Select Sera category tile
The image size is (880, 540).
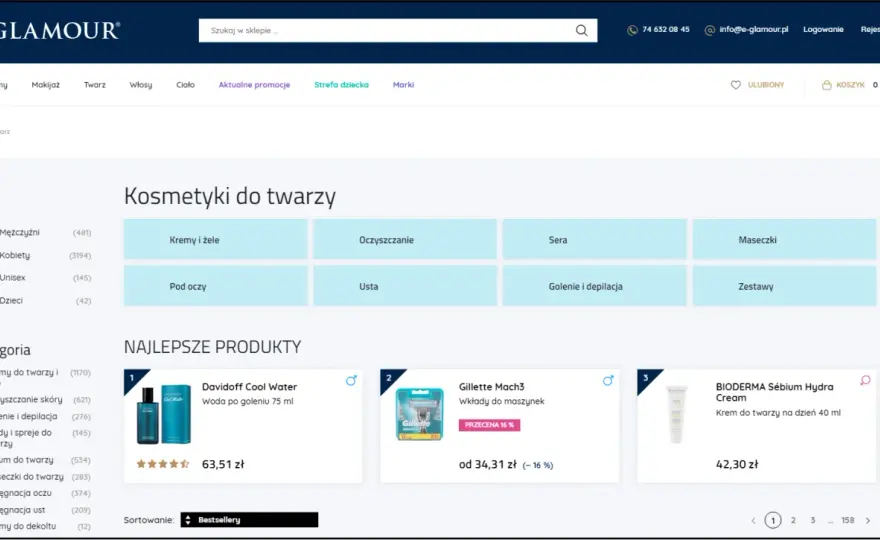click(x=594, y=240)
